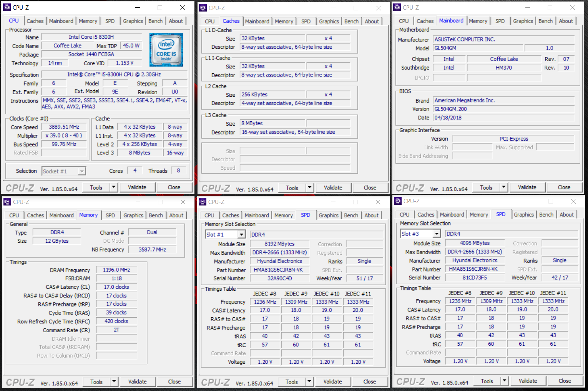This screenshot has width=588, height=391.
Task: Click Tools button in CPU window
Action: tap(96, 187)
